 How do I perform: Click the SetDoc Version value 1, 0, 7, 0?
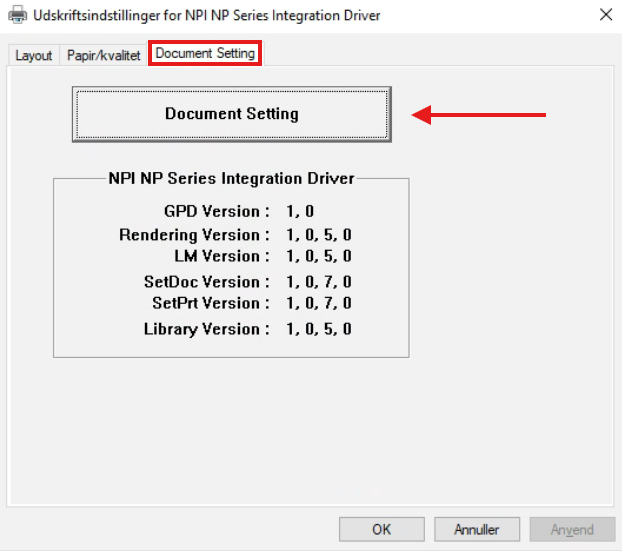coord(318,282)
